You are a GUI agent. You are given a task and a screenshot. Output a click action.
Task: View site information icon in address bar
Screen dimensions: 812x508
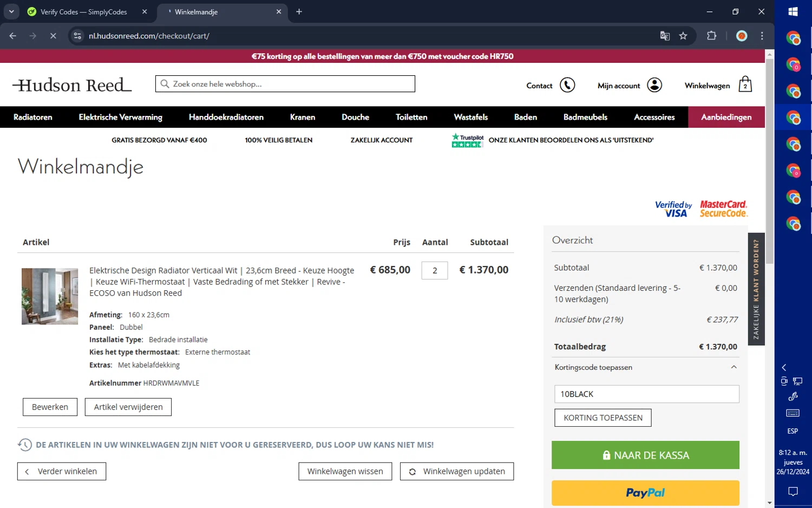click(x=77, y=36)
